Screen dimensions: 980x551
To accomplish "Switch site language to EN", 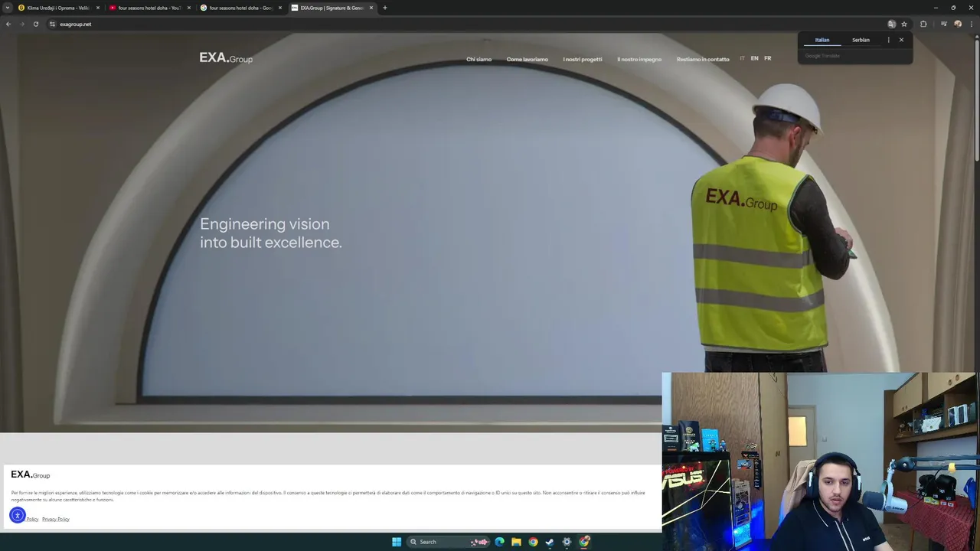I will coord(755,58).
